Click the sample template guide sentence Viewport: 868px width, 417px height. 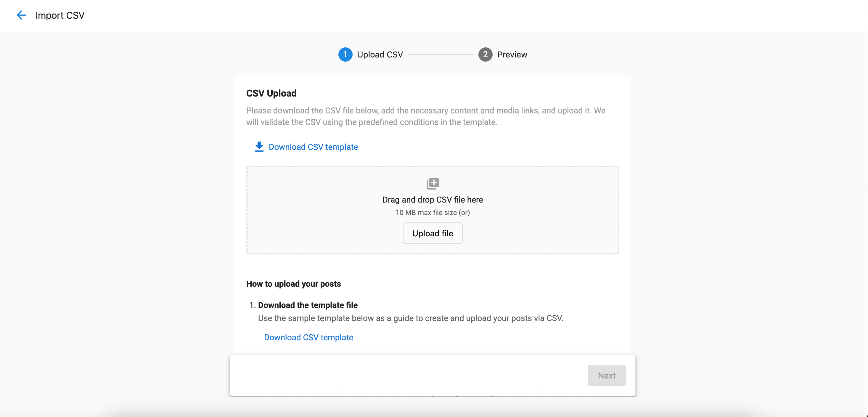tap(410, 318)
